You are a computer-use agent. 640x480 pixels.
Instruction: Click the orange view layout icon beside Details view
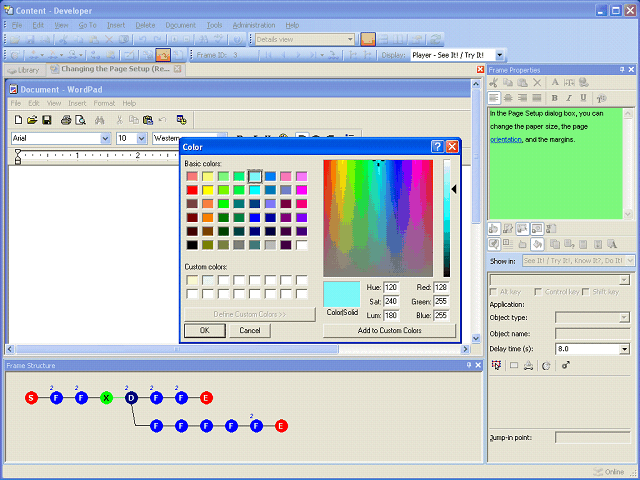(x=368, y=40)
